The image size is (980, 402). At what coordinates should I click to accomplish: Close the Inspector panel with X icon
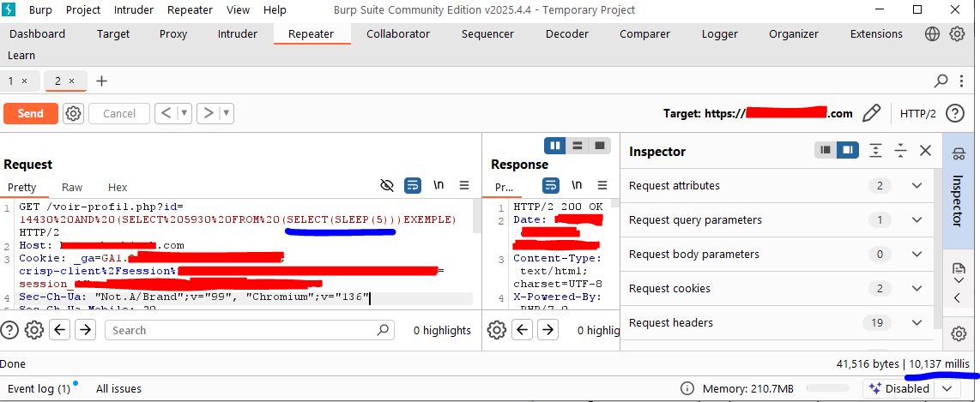(x=925, y=151)
